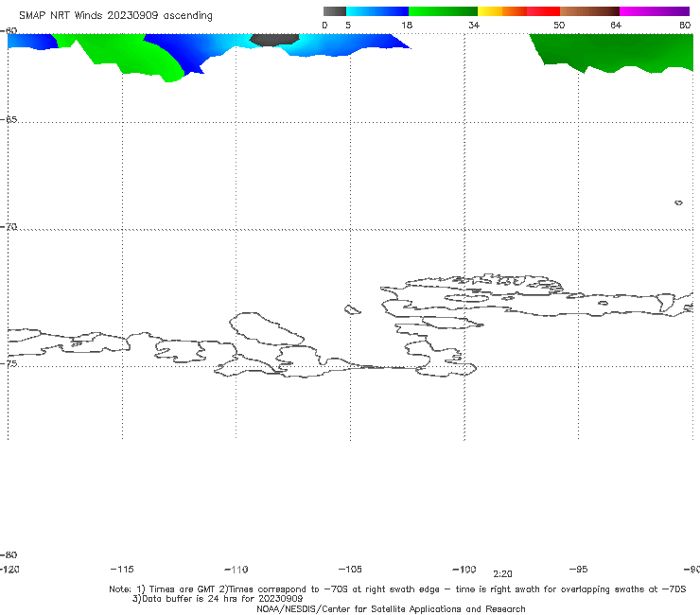Click the dark green wind swath at top right
This screenshot has height=615, width=700.
click(x=612, y=51)
